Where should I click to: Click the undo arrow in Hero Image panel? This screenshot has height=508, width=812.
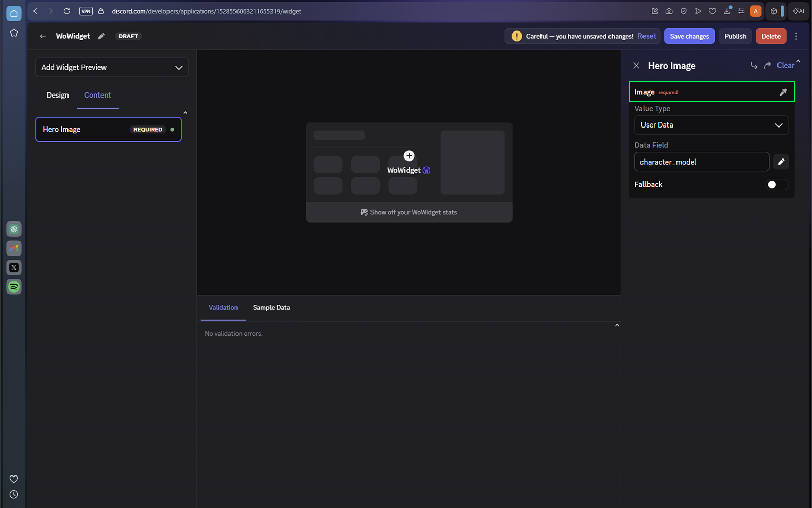pyautogui.click(x=754, y=66)
